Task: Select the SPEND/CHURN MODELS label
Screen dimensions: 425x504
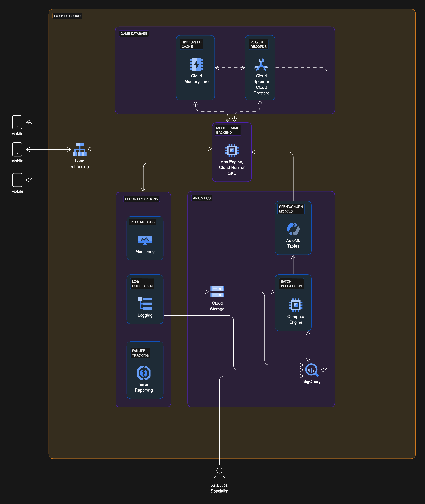Action: tap(291, 209)
